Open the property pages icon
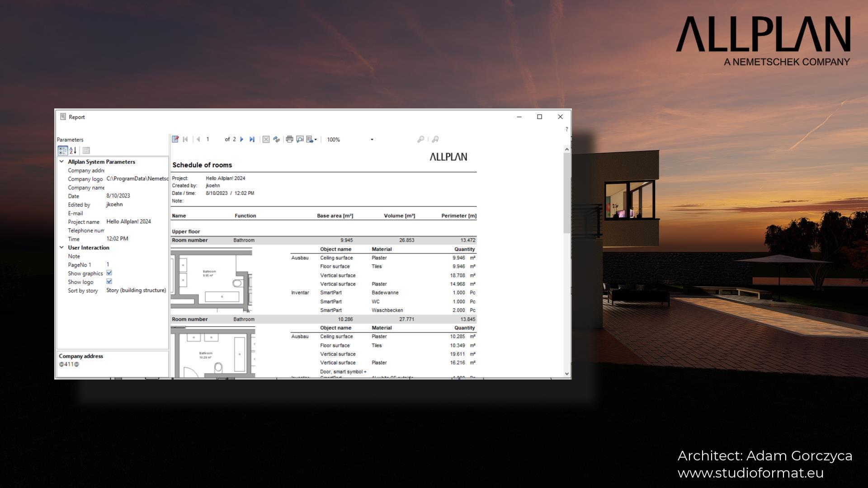 coord(86,150)
